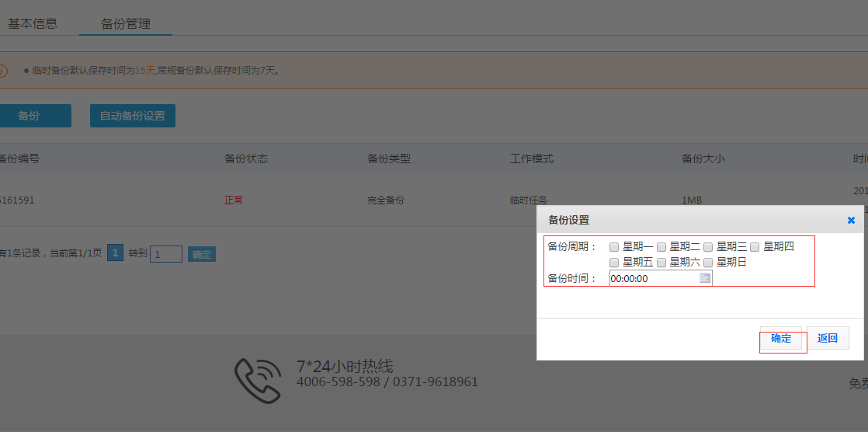Switch to the 基本信息 tab
868x432 pixels.
click(x=33, y=23)
